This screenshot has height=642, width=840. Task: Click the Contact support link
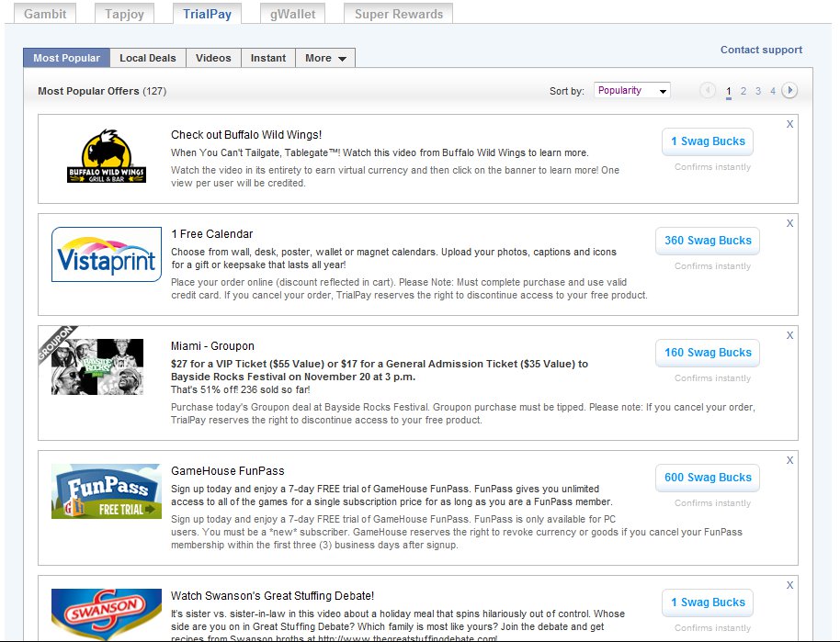click(x=761, y=50)
